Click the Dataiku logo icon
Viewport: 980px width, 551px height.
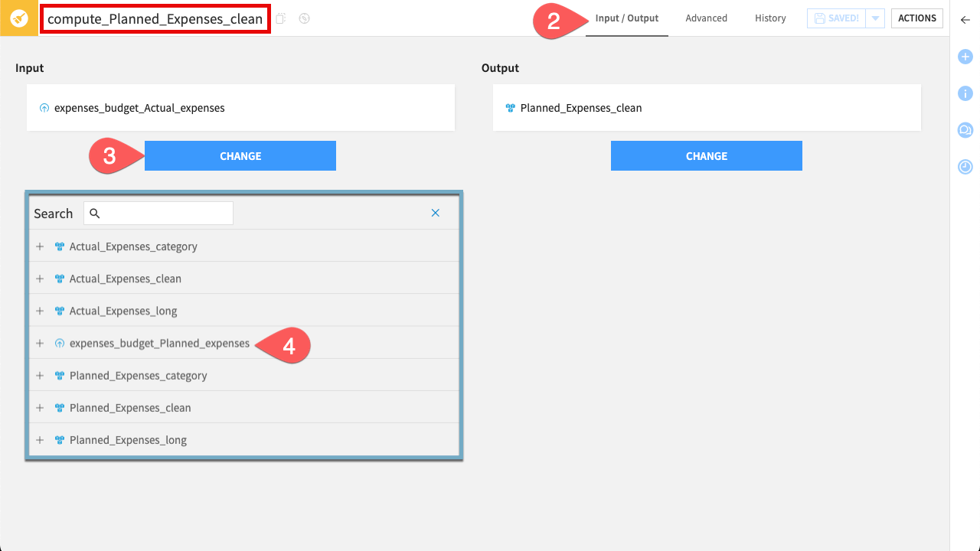tap(18, 17)
